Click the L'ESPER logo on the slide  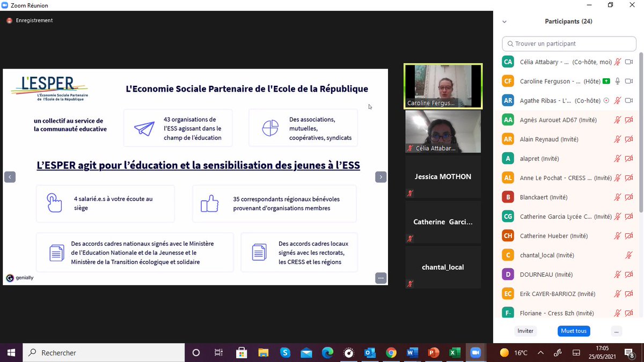click(49, 88)
